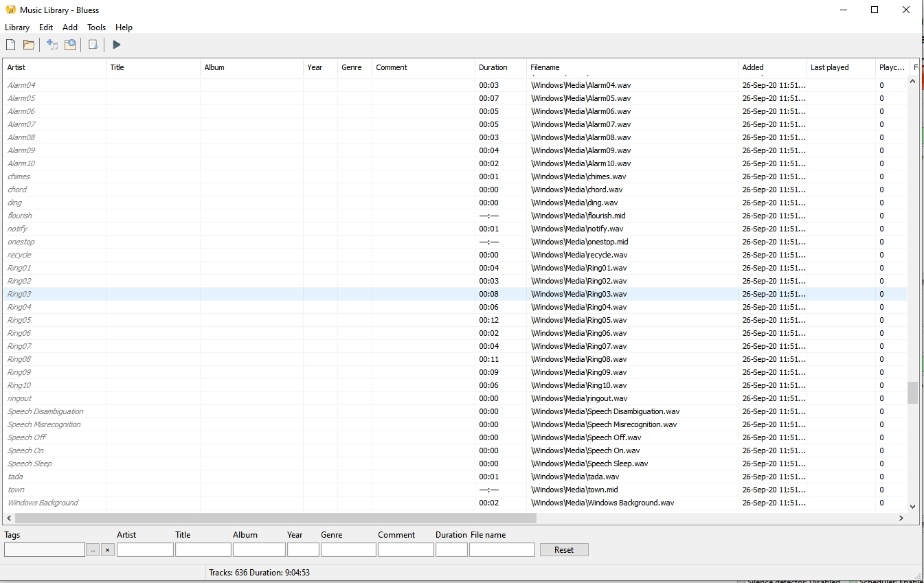Open the Library menu

(17, 27)
